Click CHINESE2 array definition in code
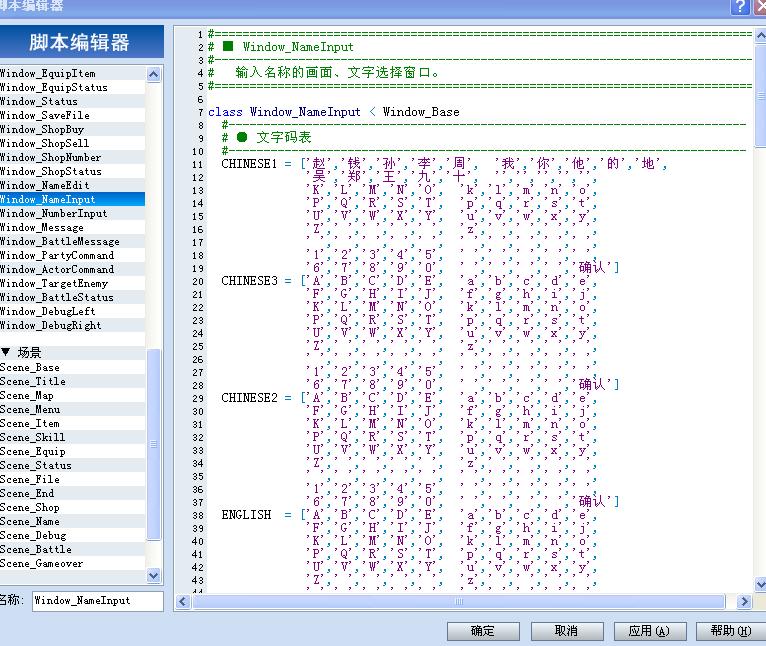Screen dimensions: 766x646 [409, 398]
